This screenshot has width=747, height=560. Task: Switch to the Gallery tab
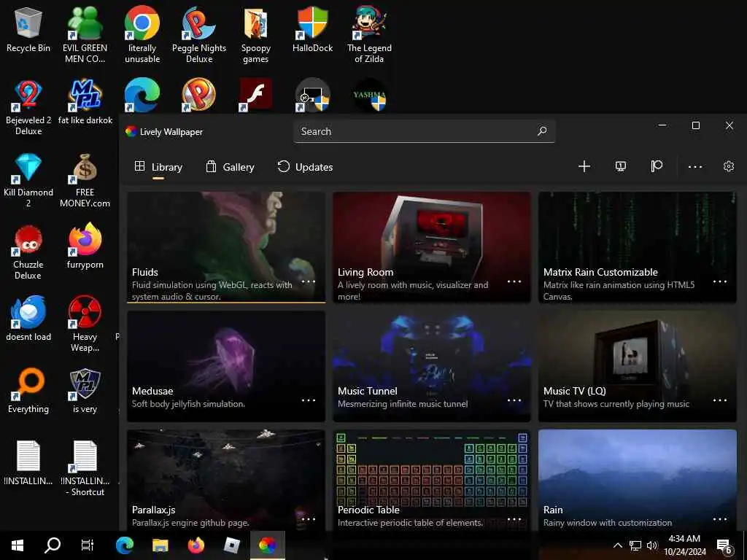pyautogui.click(x=230, y=167)
